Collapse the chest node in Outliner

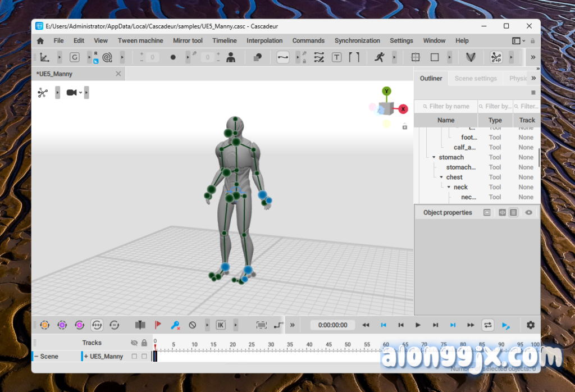[441, 177]
